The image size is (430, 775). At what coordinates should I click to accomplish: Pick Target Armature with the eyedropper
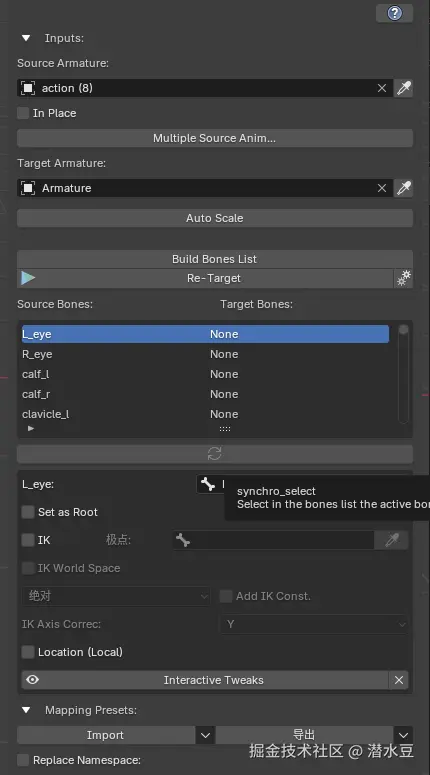click(x=403, y=188)
